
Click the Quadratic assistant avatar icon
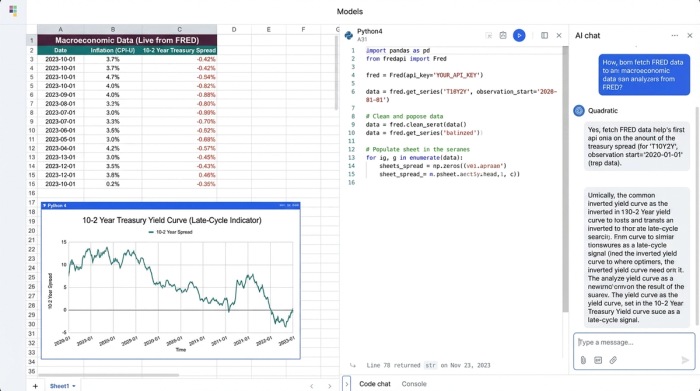pyautogui.click(x=579, y=111)
